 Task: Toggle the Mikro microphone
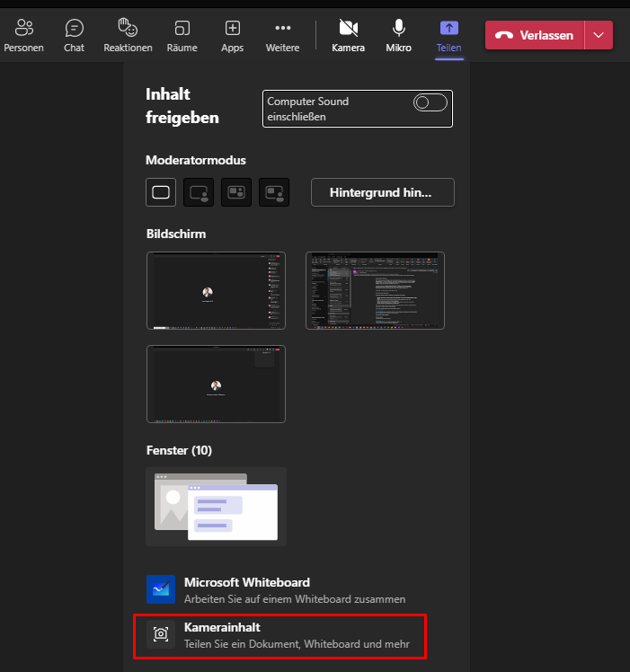click(x=398, y=35)
